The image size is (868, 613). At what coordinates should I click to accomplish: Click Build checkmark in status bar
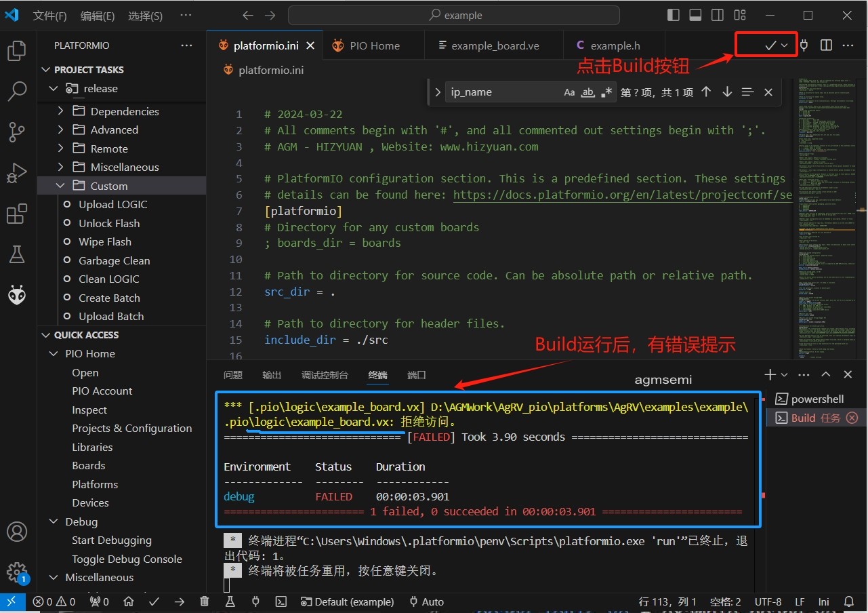(x=154, y=601)
